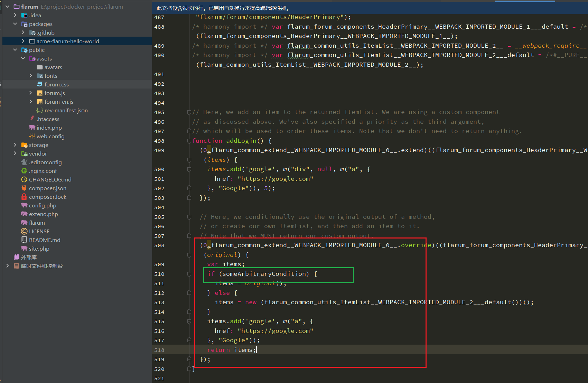Expand the vendor folder

pos(15,153)
